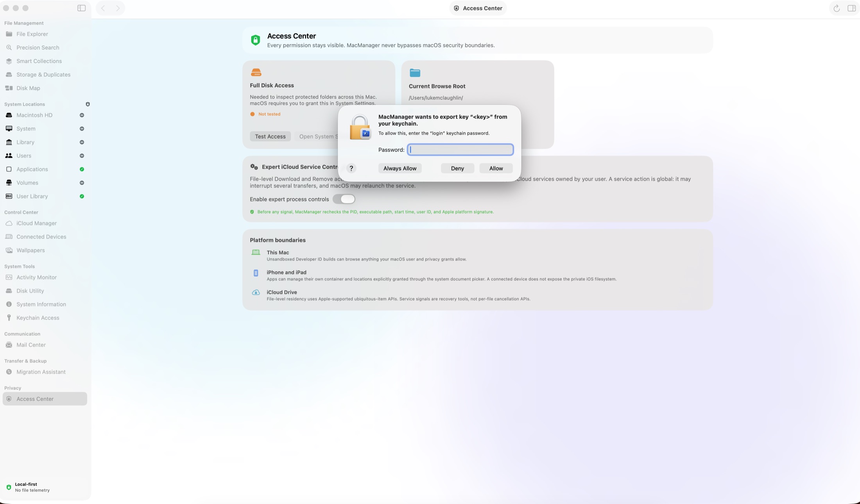Image resolution: width=860 pixels, height=504 pixels.
Task: Focus the keychain Password field
Action: pos(460,150)
